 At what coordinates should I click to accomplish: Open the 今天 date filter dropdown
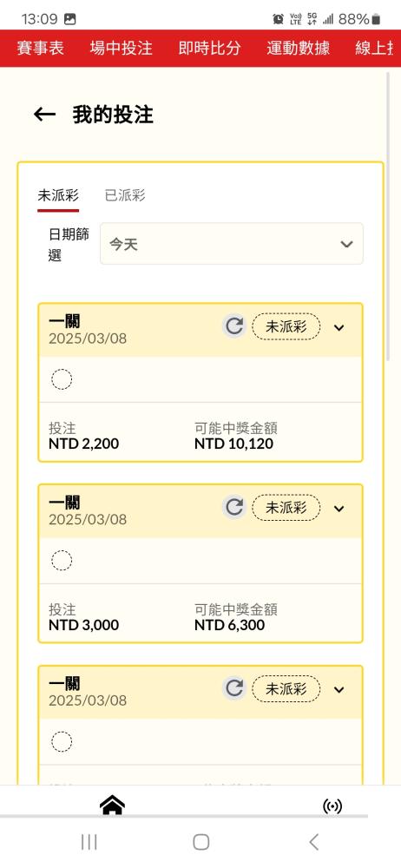pyautogui.click(x=232, y=244)
